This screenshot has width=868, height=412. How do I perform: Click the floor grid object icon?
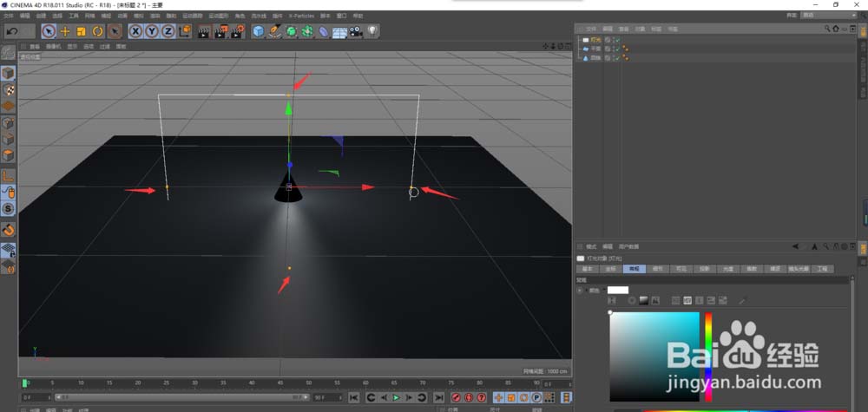click(339, 31)
